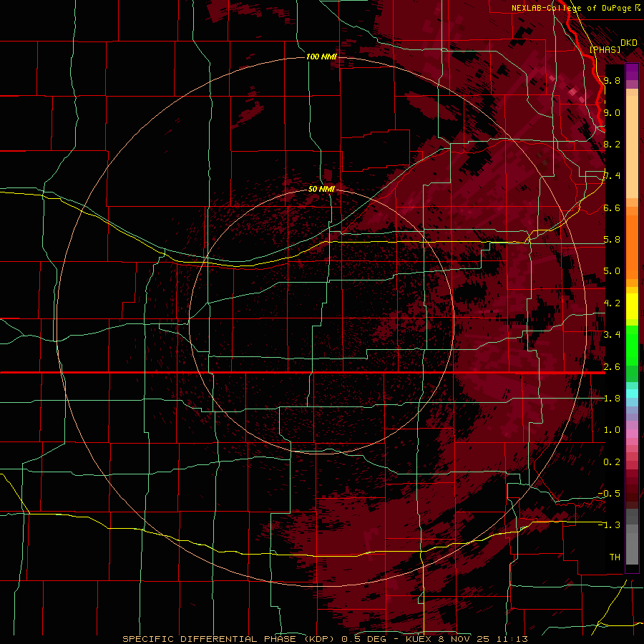Click the 6.6 value on the color scale
Image resolution: width=644 pixels, height=644 pixels.
tap(612, 208)
